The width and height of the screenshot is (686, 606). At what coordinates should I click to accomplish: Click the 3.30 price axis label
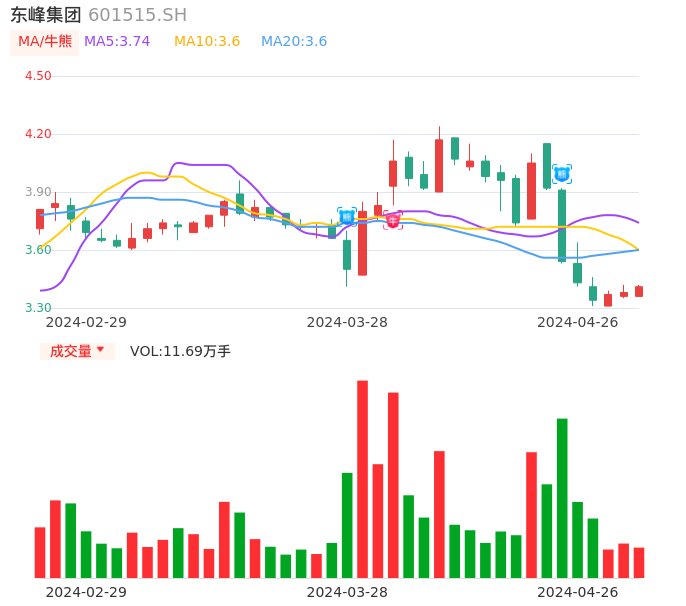tap(39, 308)
